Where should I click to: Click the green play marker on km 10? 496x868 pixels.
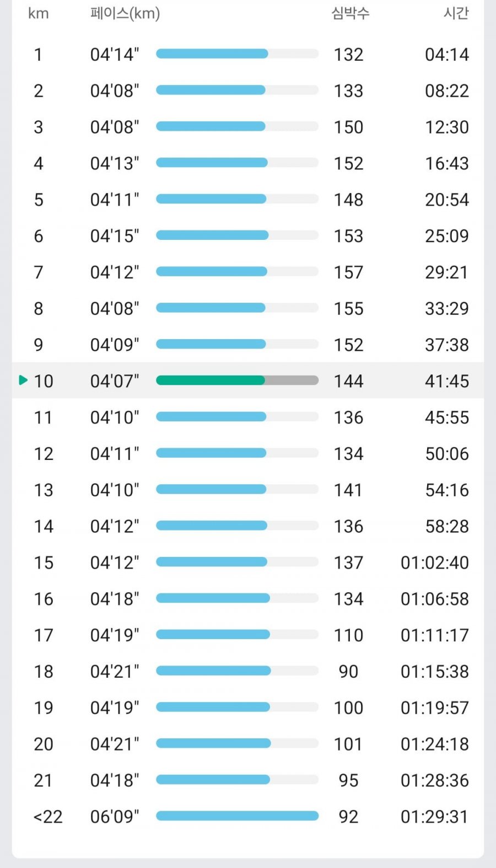click(x=23, y=380)
